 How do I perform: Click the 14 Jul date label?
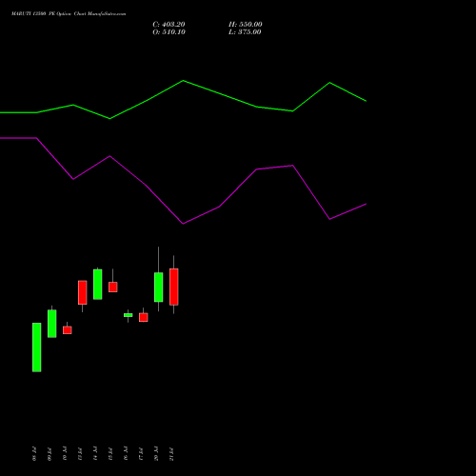95,454
